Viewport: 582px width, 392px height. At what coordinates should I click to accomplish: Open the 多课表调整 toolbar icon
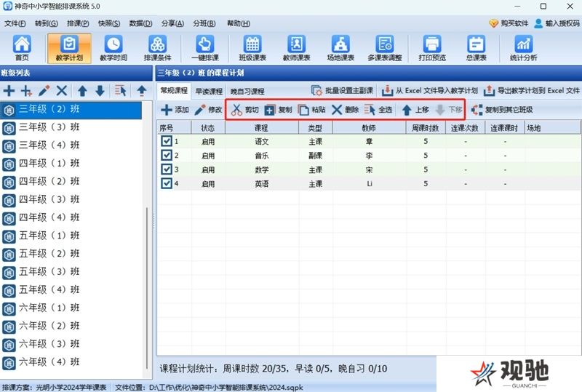385,48
